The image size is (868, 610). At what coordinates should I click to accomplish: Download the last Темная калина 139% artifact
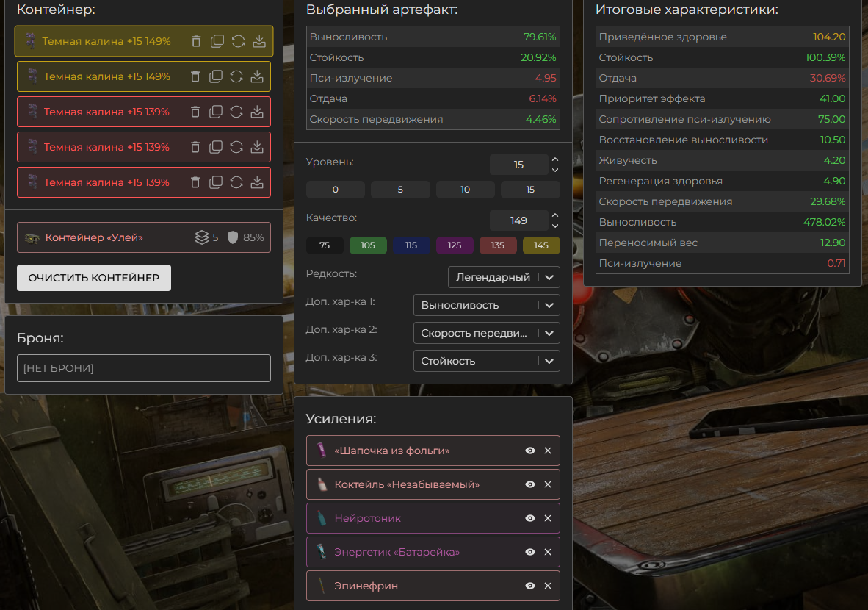pos(257,182)
